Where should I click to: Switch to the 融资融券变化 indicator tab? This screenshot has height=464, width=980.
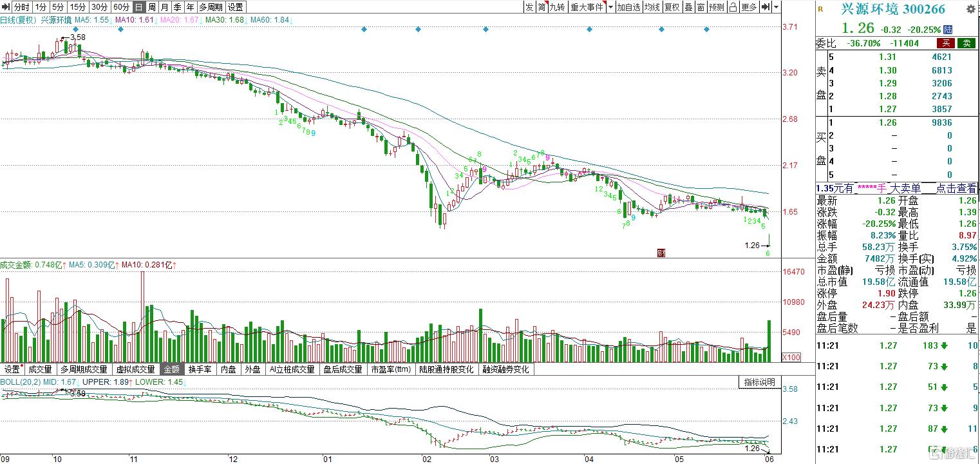coord(506,370)
